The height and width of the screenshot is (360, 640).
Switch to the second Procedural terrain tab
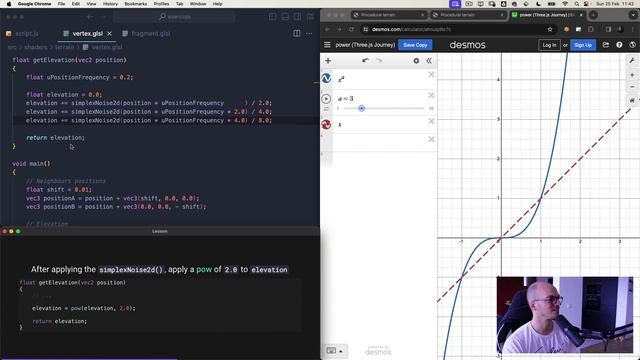coord(468,15)
